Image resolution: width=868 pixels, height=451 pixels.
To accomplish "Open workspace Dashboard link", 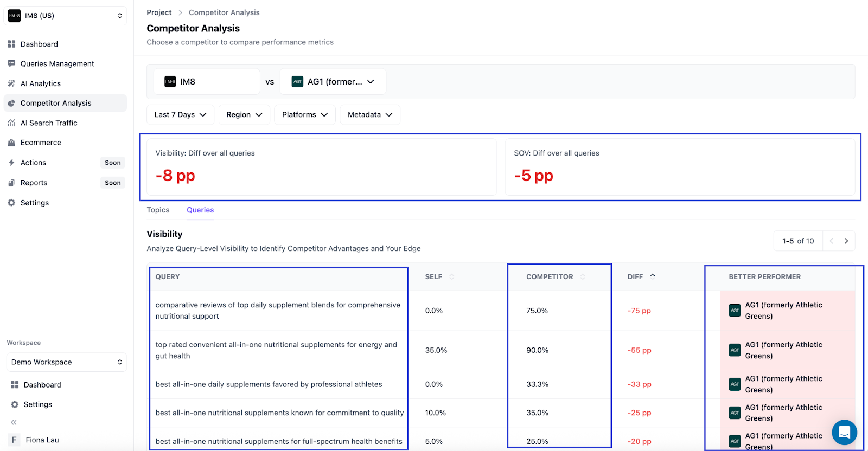I will 42,385.
